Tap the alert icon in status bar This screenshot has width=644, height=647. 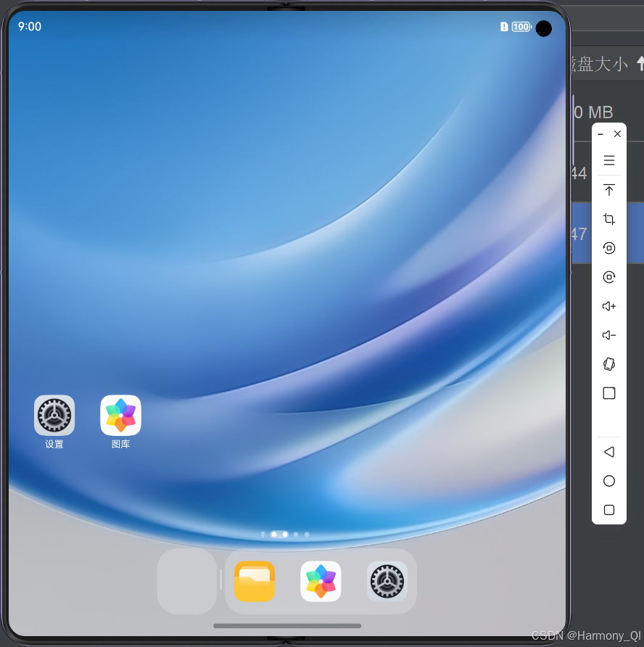504,27
